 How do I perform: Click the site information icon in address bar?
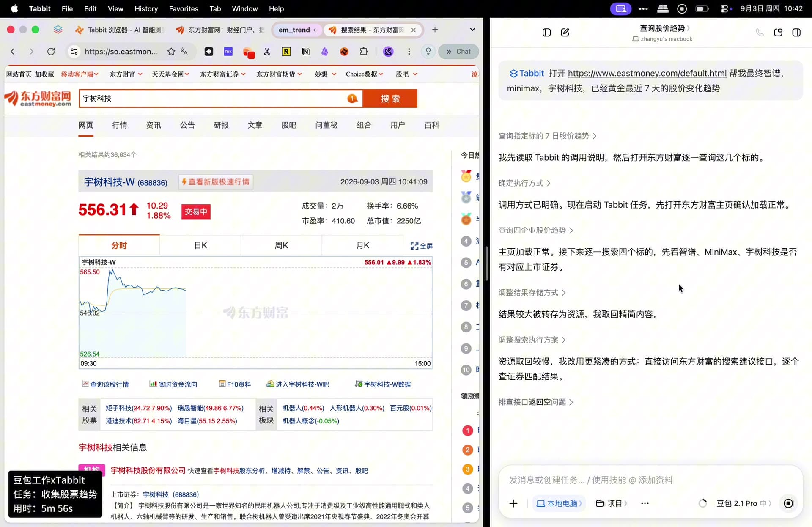pyautogui.click(x=74, y=52)
